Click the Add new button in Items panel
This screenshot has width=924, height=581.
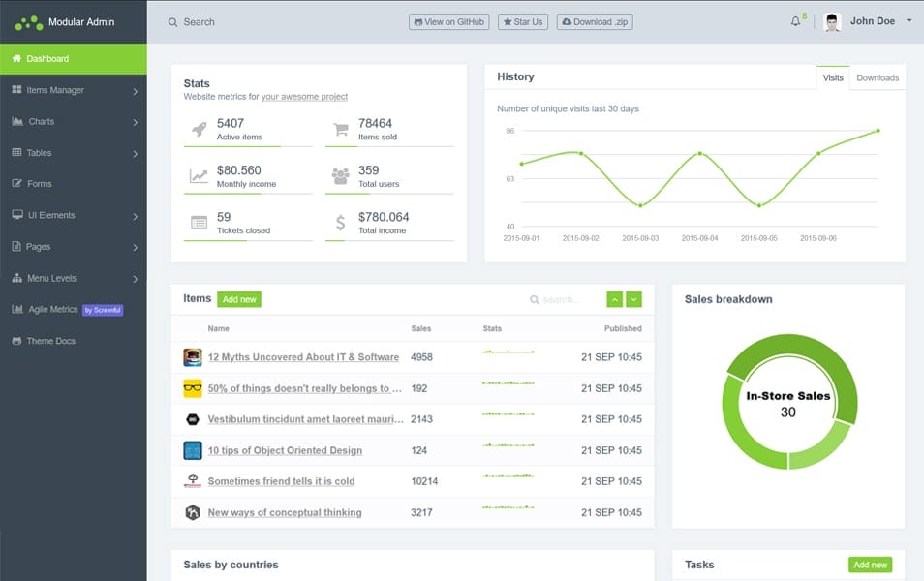(x=238, y=299)
